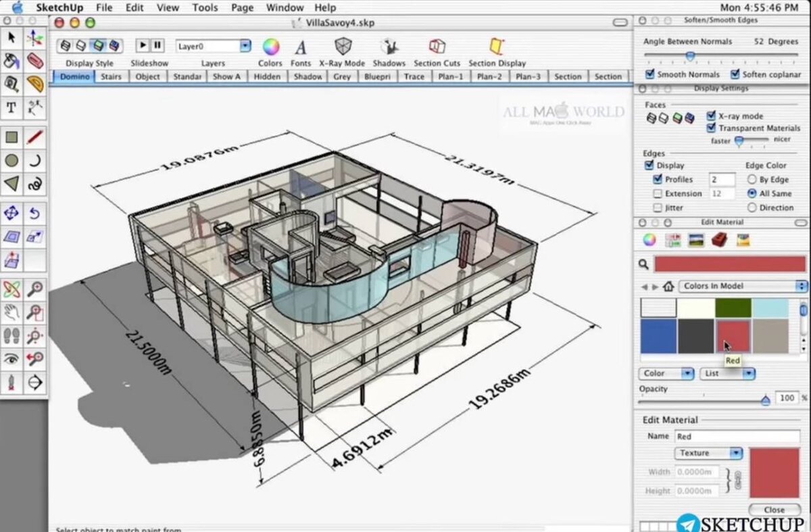Activate the Tape Measure tool
The width and height of the screenshot is (811, 532).
click(11, 84)
